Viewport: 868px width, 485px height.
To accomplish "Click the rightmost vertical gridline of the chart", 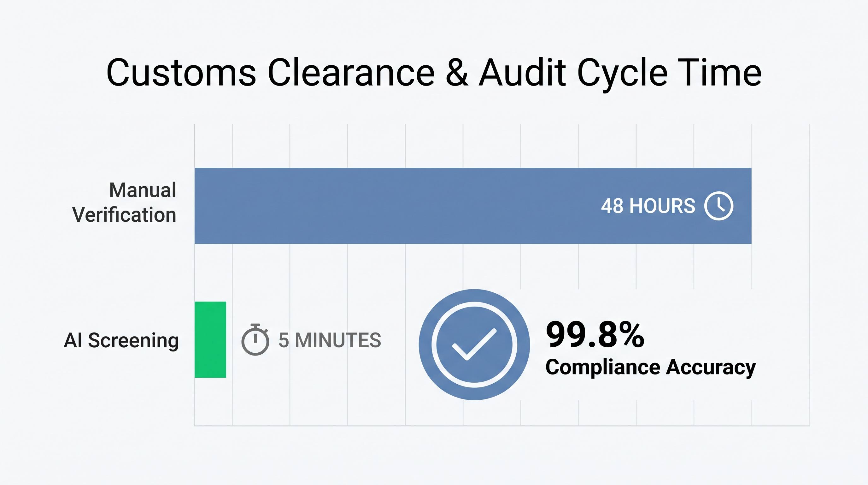I will click(809, 275).
